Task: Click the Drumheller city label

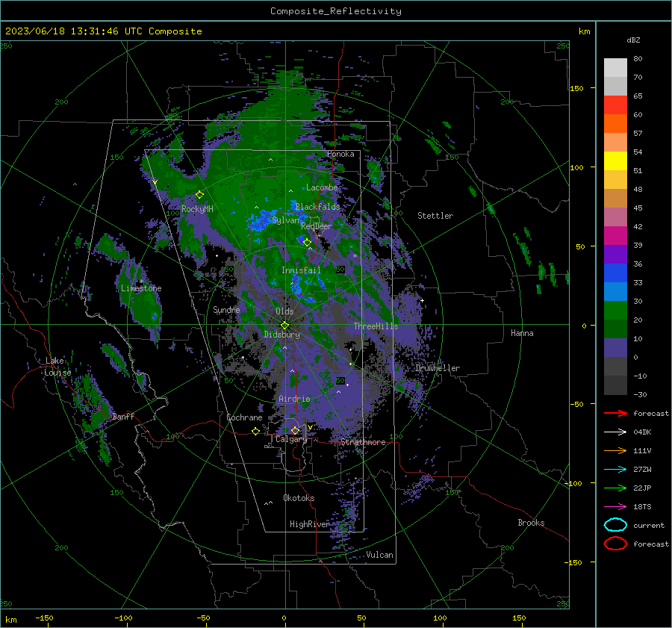Action: coord(438,368)
